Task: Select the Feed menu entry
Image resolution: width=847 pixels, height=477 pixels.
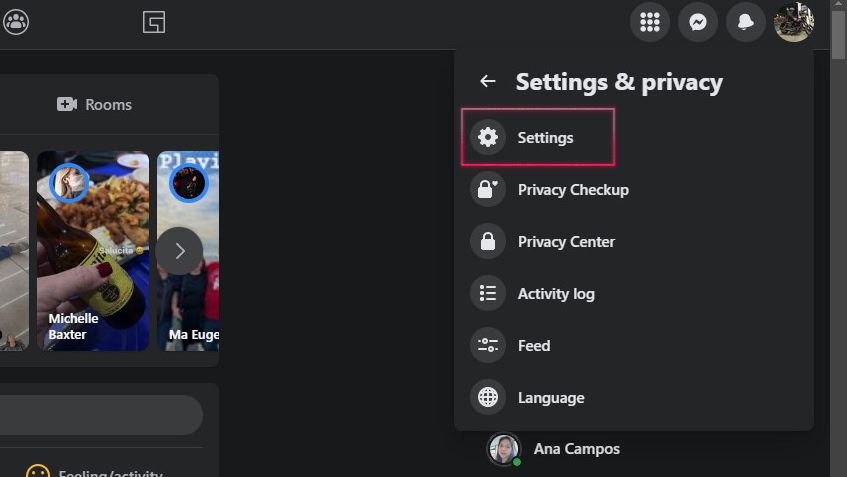Action: (x=534, y=345)
